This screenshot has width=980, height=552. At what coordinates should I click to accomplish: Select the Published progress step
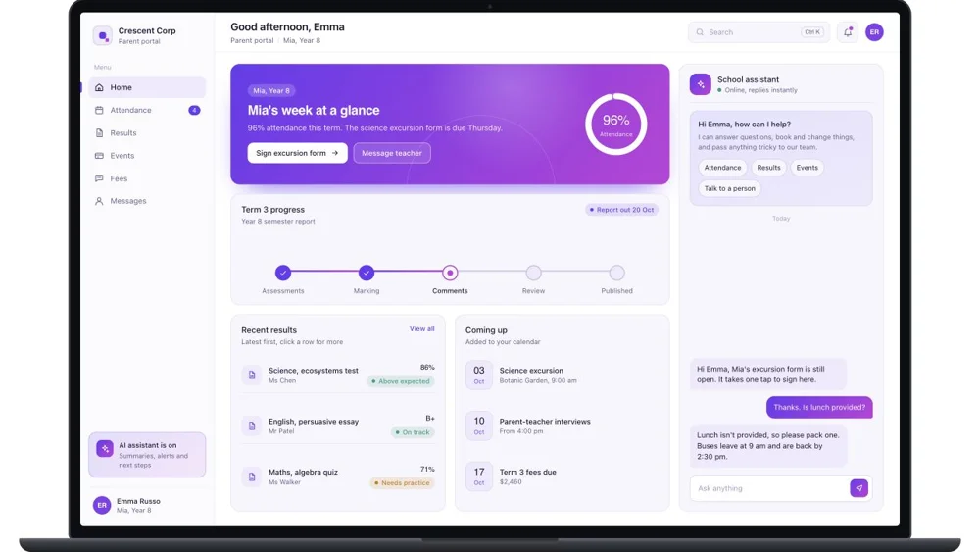pyautogui.click(x=616, y=273)
